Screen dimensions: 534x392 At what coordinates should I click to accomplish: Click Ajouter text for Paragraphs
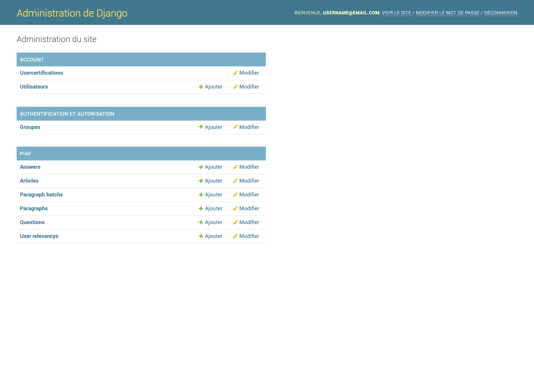pos(214,209)
